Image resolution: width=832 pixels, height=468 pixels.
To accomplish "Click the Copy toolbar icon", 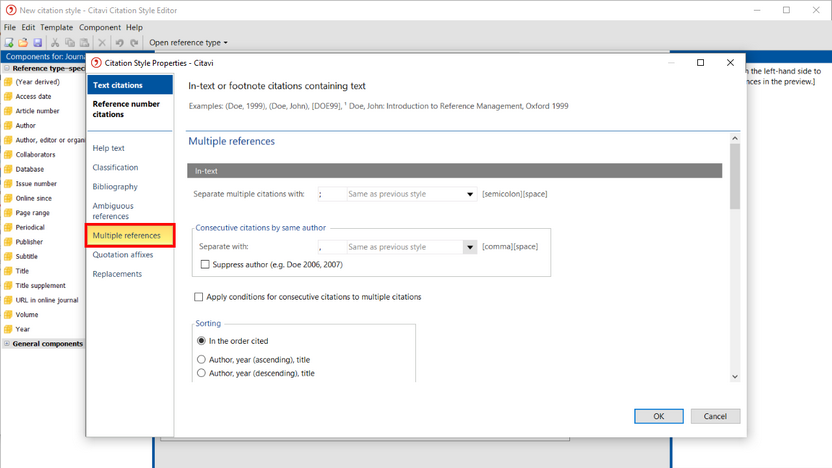I will coord(70,42).
